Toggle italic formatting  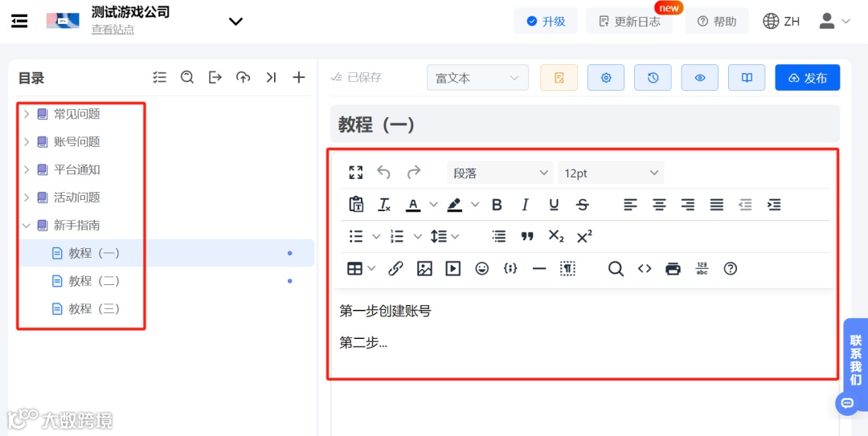pyautogui.click(x=526, y=205)
